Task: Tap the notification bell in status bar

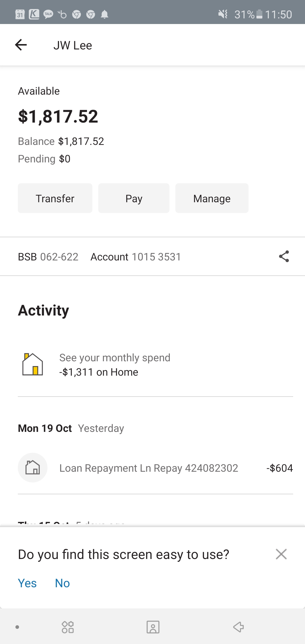Action: point(104,14)
